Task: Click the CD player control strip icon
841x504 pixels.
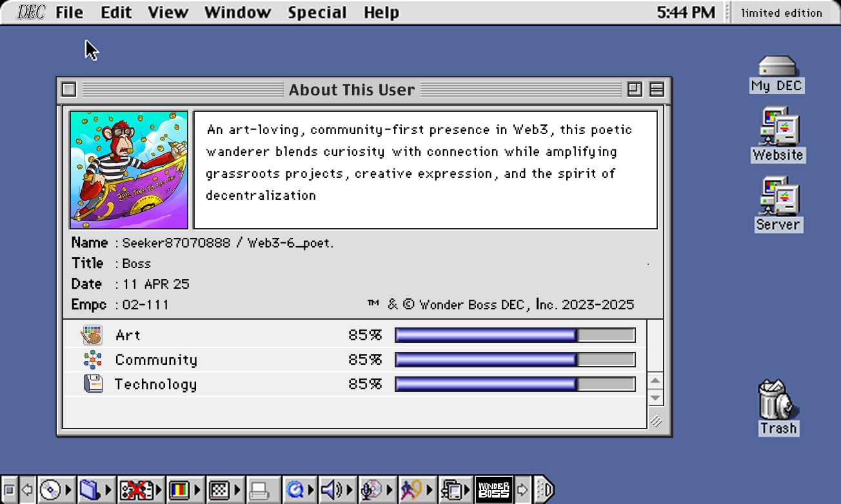Action: (50, 490)
